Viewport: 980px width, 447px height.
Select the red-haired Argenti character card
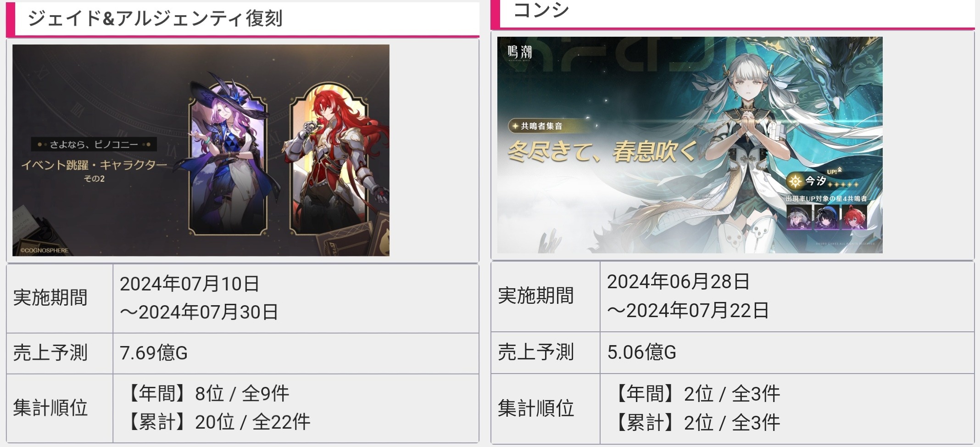coord(329,156)
